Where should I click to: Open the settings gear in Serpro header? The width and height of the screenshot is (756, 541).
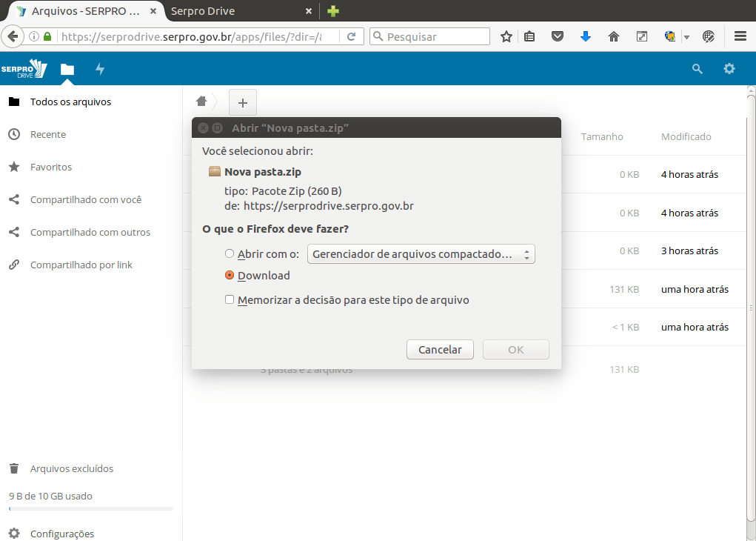pos(729,68)
